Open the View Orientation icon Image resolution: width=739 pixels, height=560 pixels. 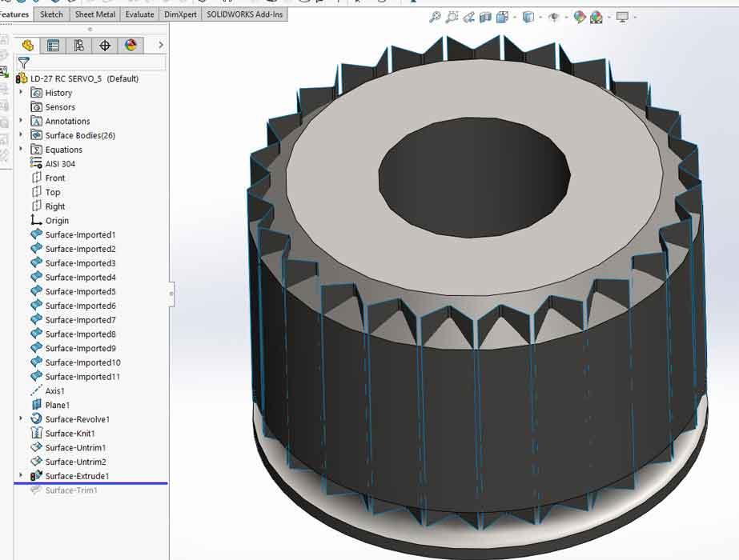[x=502, y=18]
